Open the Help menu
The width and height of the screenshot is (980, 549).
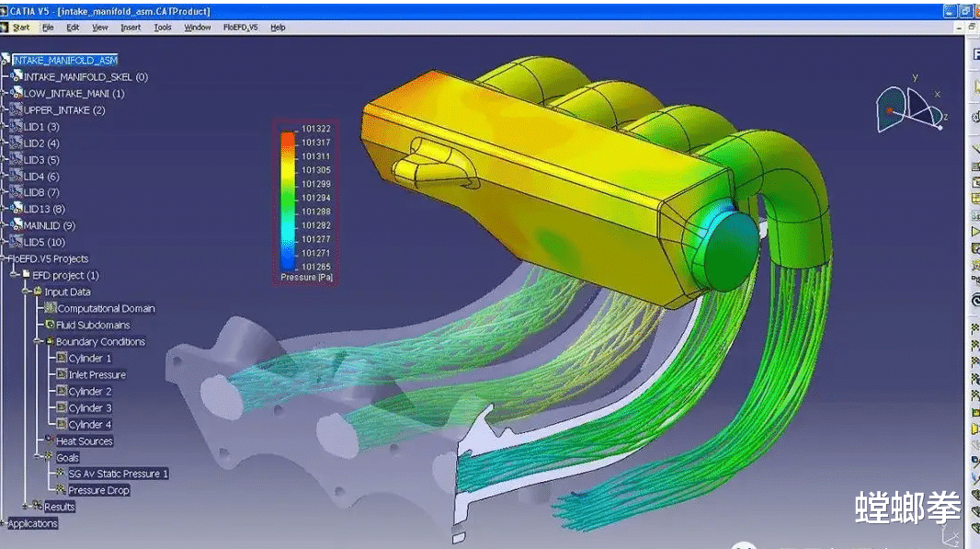[x=279, y=28]
